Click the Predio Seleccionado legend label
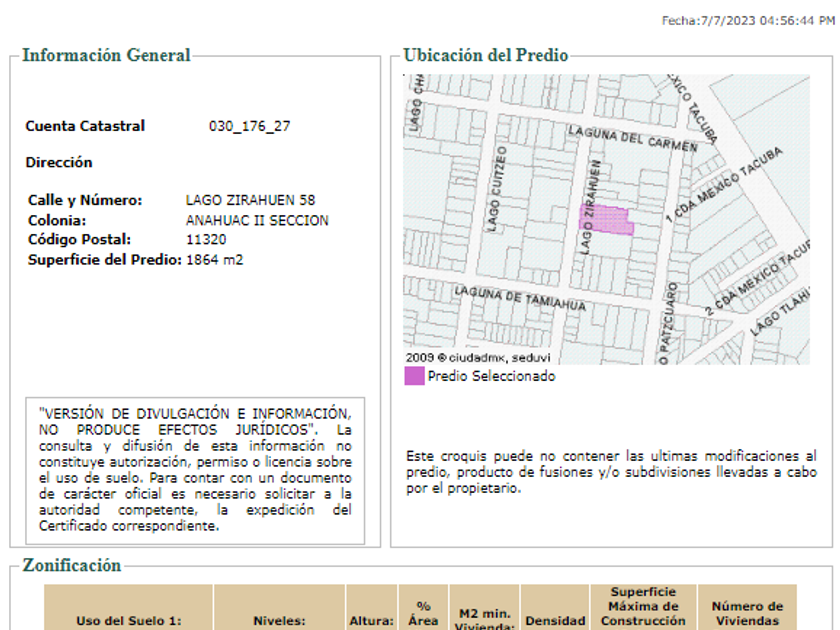This screenshot has width=840, height=630. 491,376
